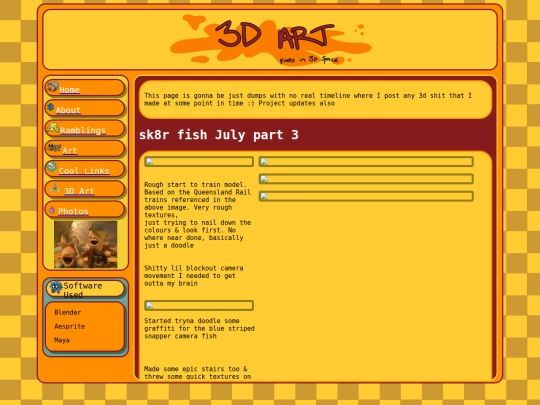Image resolution: width=540 pixels, height=405 pixels.
Task: Click the Shitty lil blockout camera paragraph
Action: (x=194, y=276)
